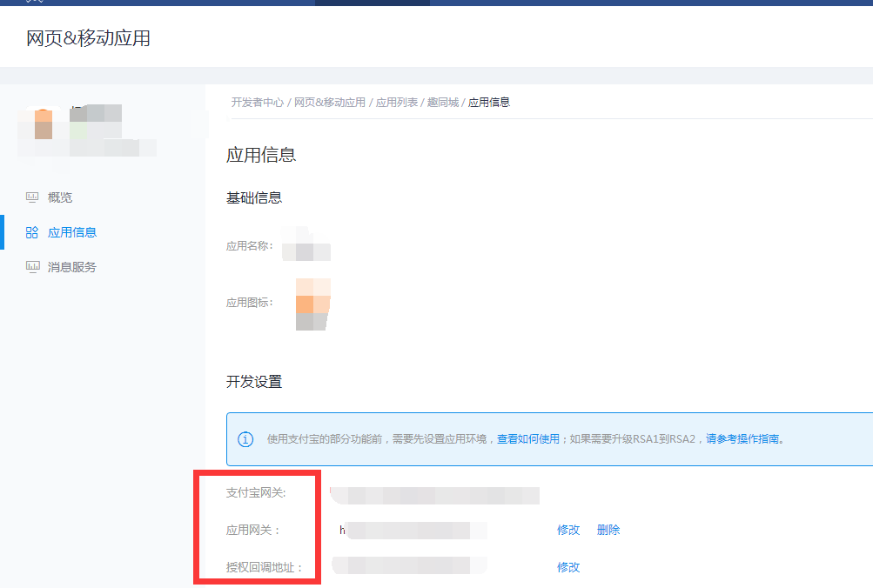Click 删除 to remove the 应用网关 value
The width and height of the screenshot is (873, 588).
pos(608,530)
